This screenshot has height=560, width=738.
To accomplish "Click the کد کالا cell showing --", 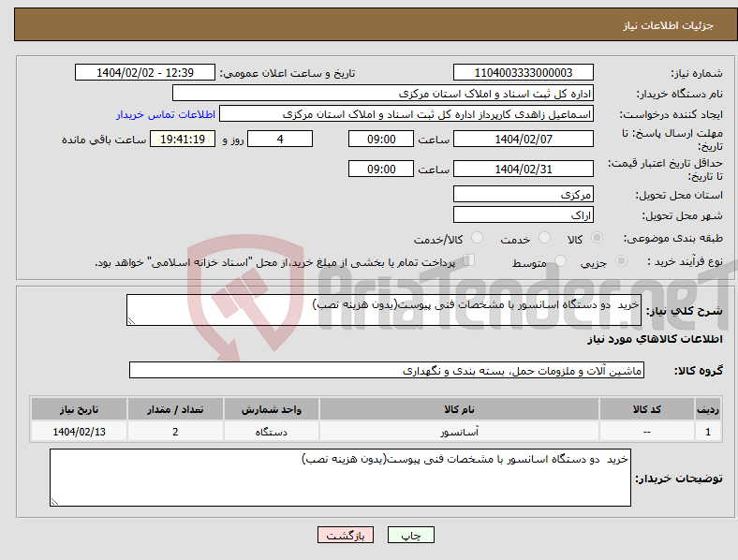I will tap(647, 432).
